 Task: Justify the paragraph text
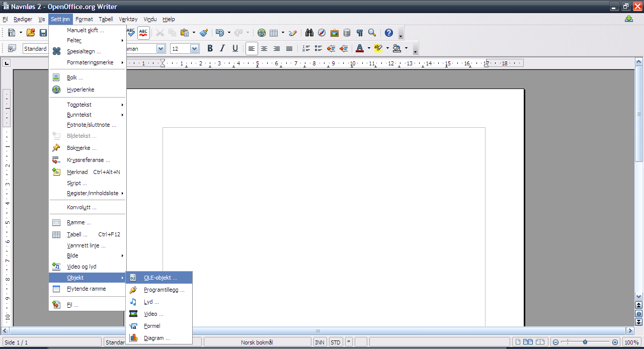(289, 48)
